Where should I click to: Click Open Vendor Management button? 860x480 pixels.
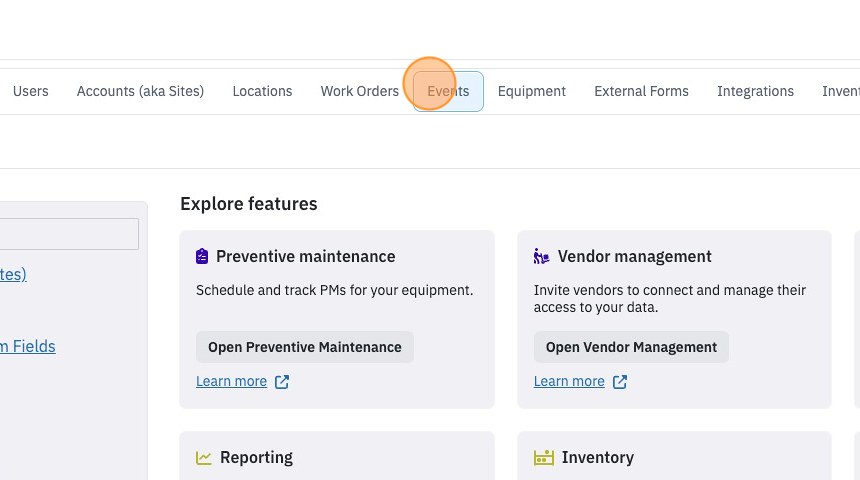(631, 347)
